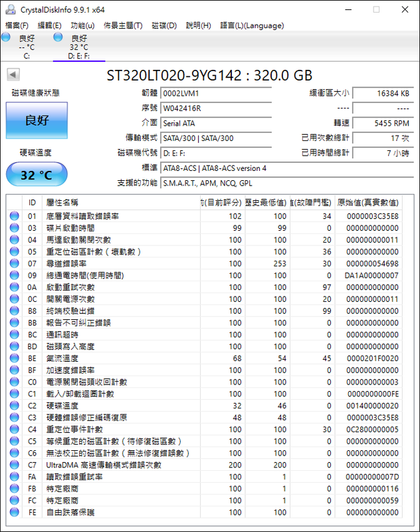Click the status orb for attribute C2
Viewport: 420px width, 532px height.
[15, 406]
